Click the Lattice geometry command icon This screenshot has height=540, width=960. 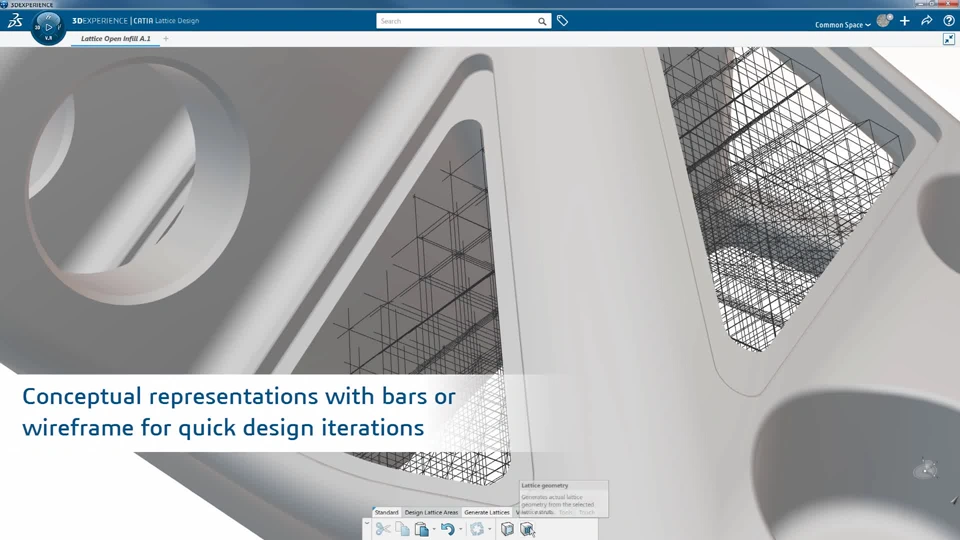(527, 528)
